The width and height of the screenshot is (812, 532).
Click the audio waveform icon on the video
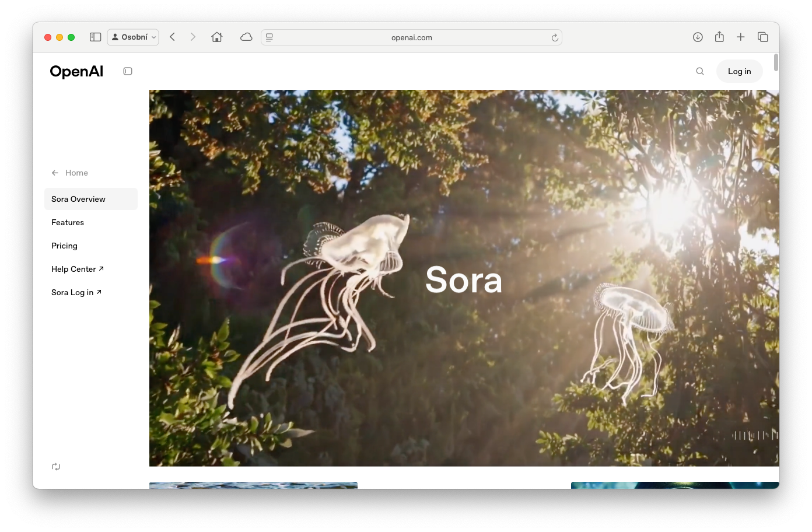pos(755,435)
